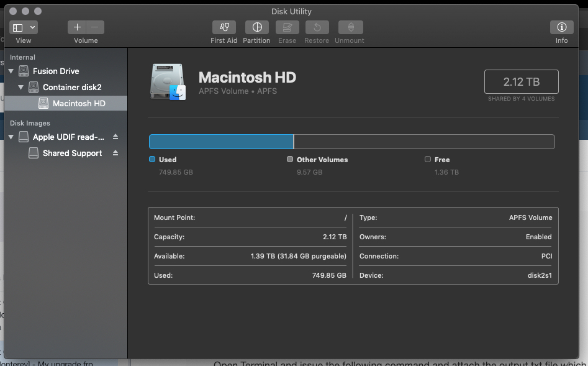Collapse Apple UDIF read-only disk image tree
Viewport: 588px width, 366px height.
tap(11, 137)
